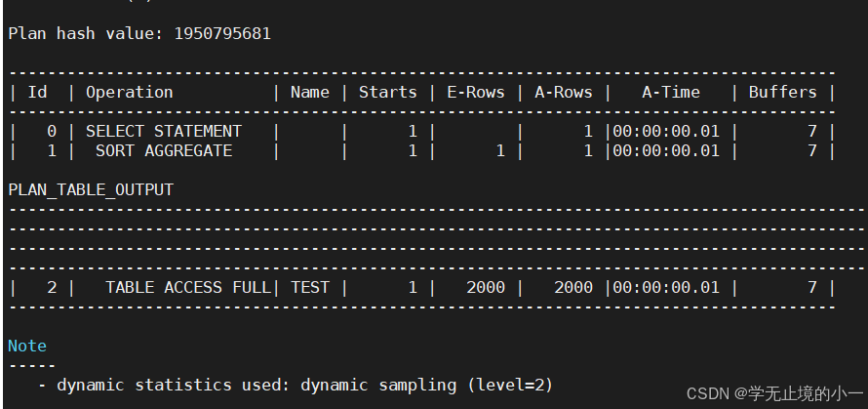Select the Operation column header
This screenshot has width=868, height=409.
pyautogui.click(x=130, y=92)
